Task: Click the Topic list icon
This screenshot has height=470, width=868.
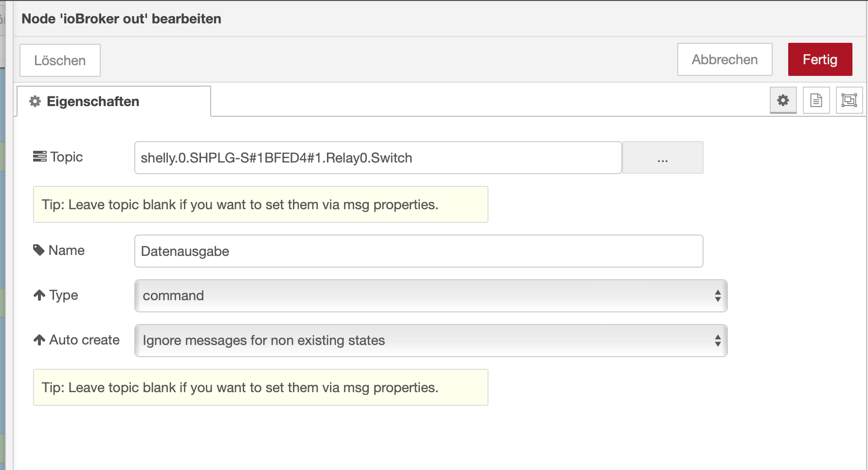Action: (39, 157)
